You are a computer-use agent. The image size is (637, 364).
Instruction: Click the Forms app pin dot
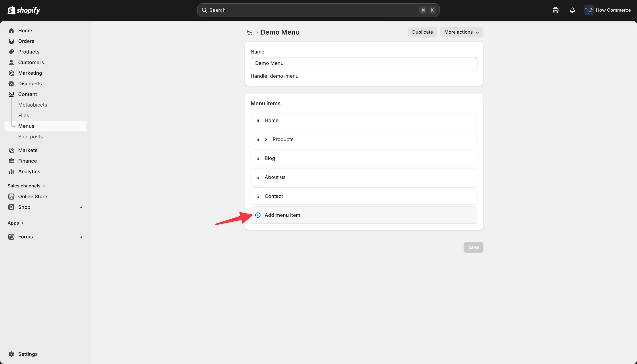click(x=81, y=237)
